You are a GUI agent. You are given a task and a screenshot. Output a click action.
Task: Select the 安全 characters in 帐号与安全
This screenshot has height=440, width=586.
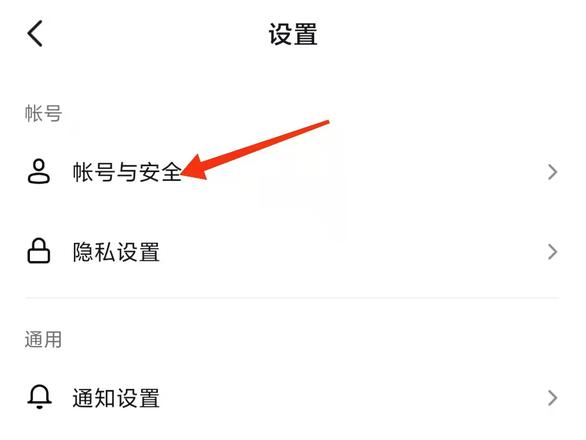[x=160, y=172]
